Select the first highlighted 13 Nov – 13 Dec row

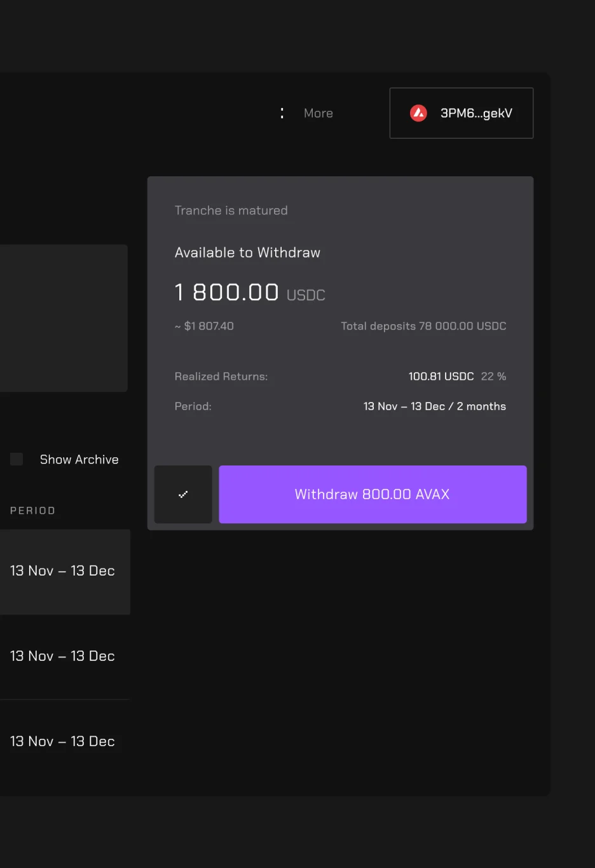pyautogui.click(x=64, y=572)
